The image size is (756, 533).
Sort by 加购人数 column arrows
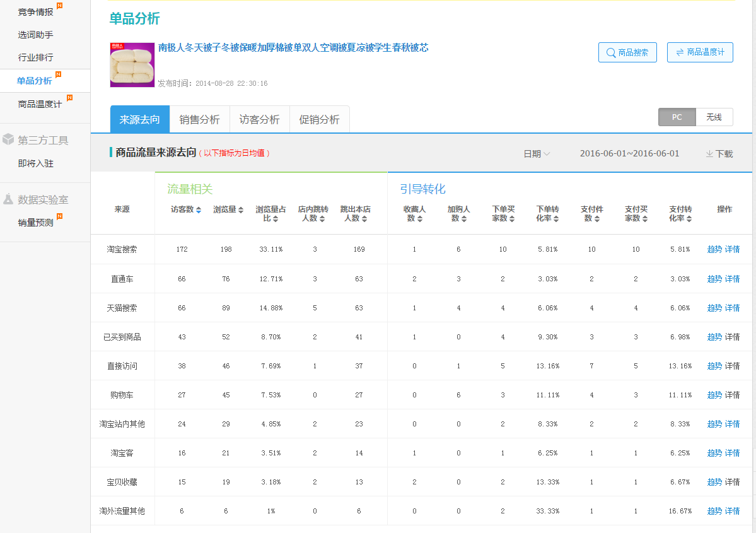click(464, 219)
